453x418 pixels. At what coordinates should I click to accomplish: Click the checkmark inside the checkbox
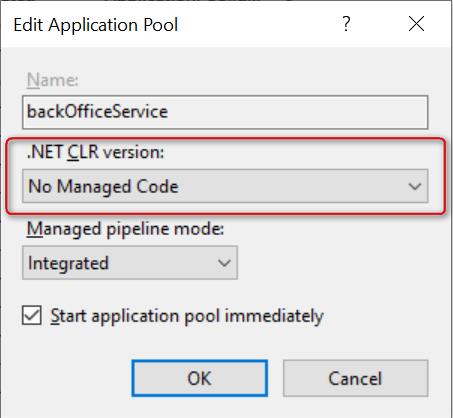[x=32, y=315]
